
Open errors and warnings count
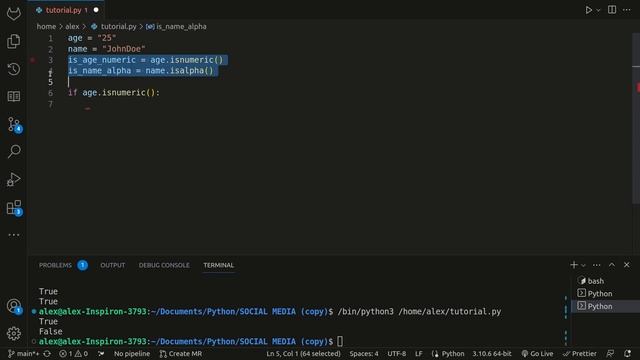point(73,353)
